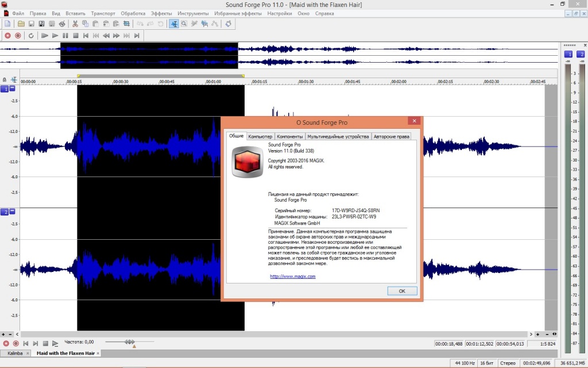
Task: Switch to the Компоненты tab
Action: [289, 137]
